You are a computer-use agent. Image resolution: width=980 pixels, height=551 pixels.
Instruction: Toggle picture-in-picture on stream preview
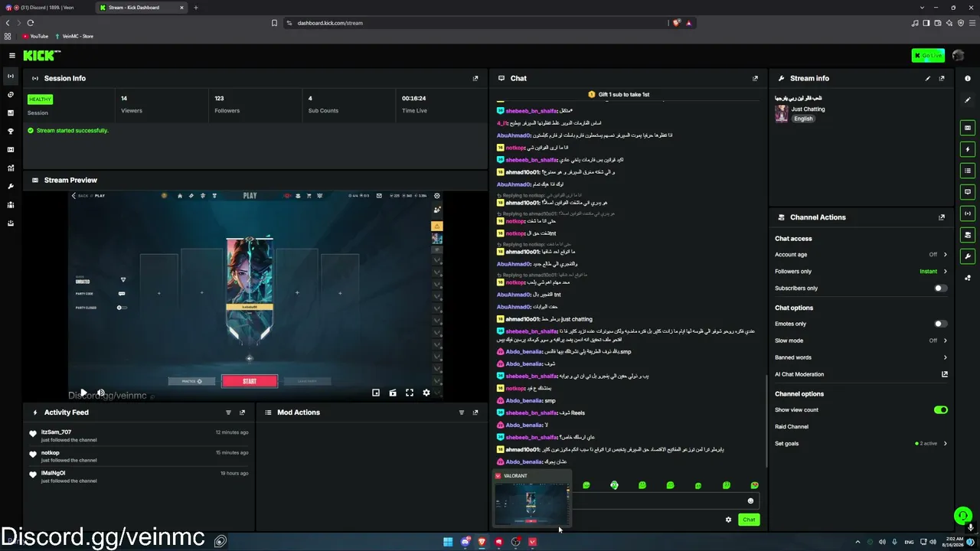(x=376, y=393)
